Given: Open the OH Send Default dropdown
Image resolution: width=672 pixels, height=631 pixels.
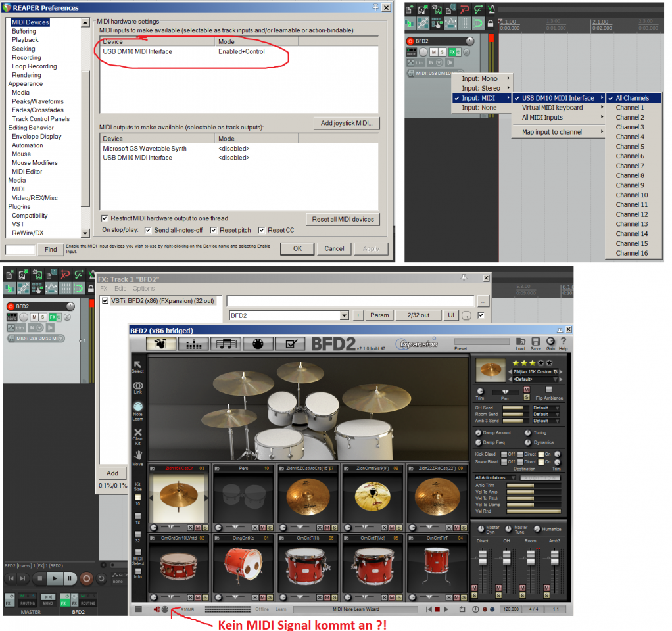Looking at the screenshot, I should 546,408.
